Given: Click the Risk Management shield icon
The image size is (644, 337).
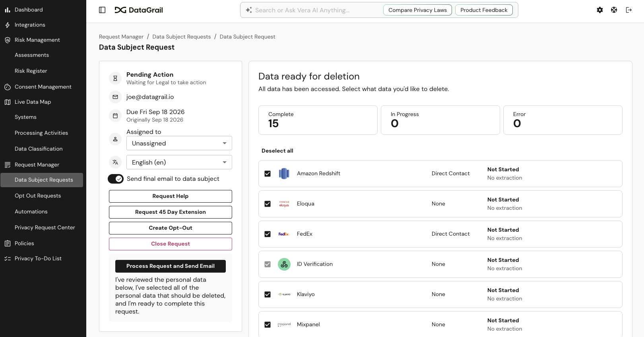Looking at the screenshot, I should [x=8, y=40].
